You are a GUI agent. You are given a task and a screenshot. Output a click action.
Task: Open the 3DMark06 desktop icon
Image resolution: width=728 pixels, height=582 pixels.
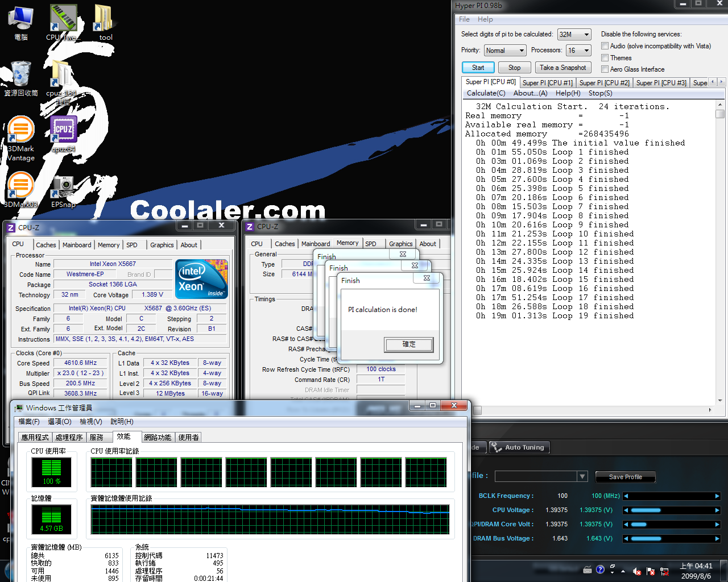click(20, 186)
